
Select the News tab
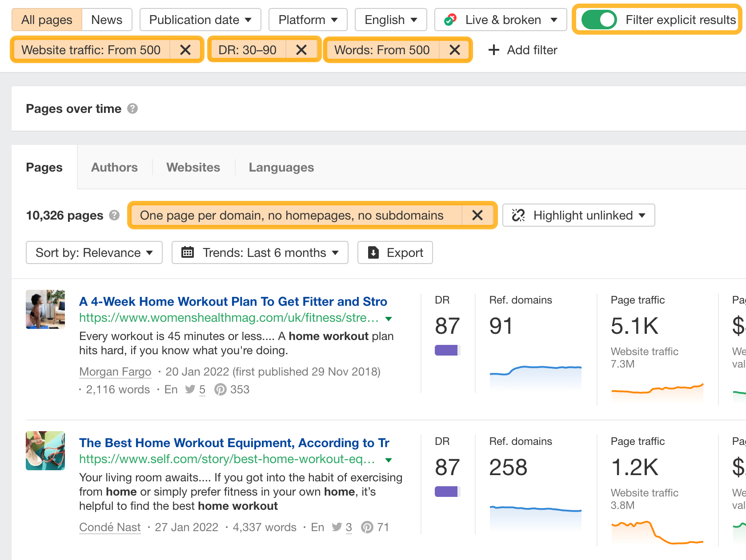106,20
